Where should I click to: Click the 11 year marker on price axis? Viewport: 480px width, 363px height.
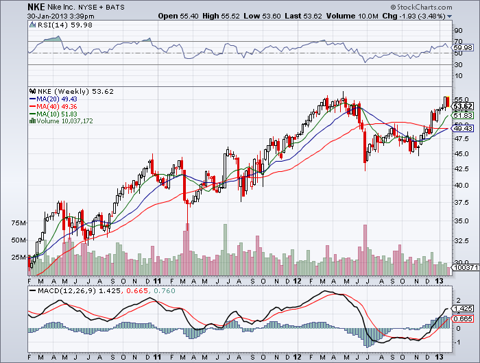coord(157,281)
